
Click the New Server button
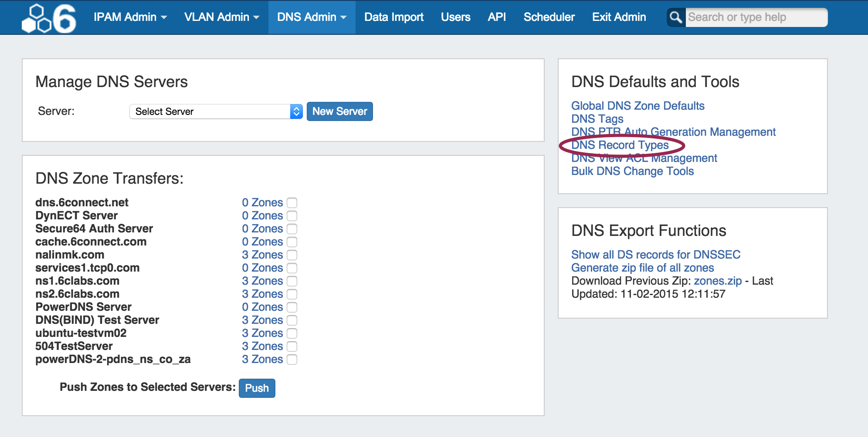pos(339,111)
